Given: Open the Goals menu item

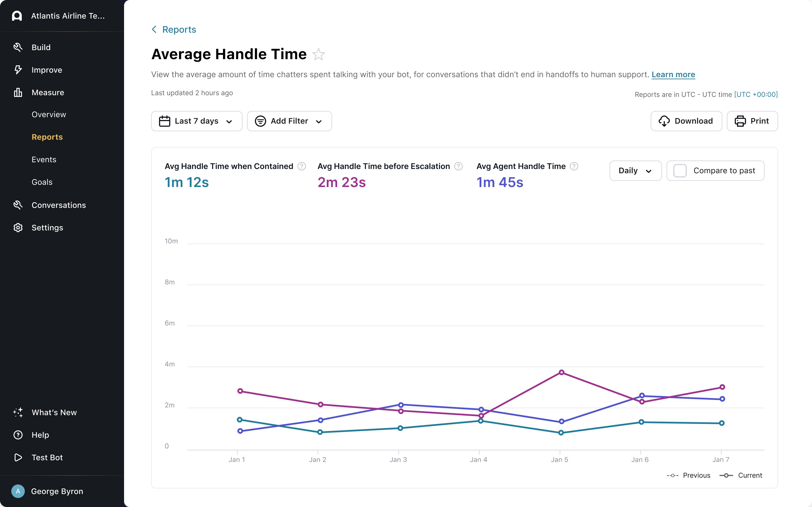Looking at the screenshot, I should pyautogui.click(x=42, y=182).
